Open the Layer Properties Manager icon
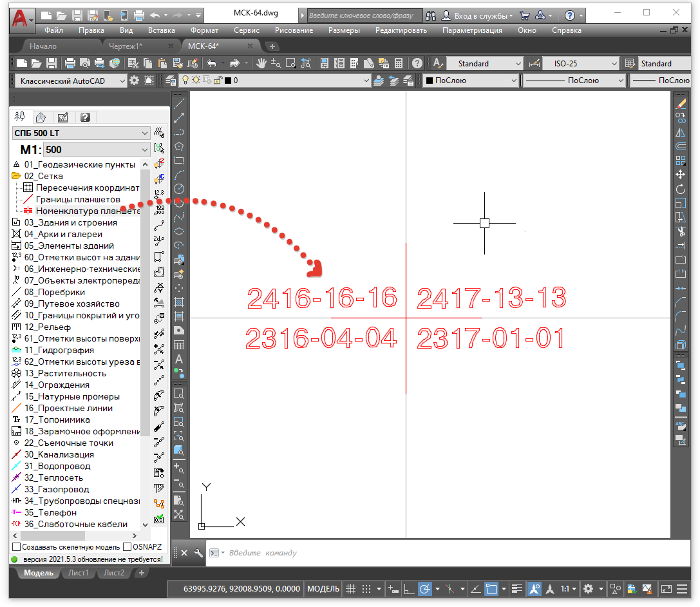Screen dimensions: 700x607 171,81
